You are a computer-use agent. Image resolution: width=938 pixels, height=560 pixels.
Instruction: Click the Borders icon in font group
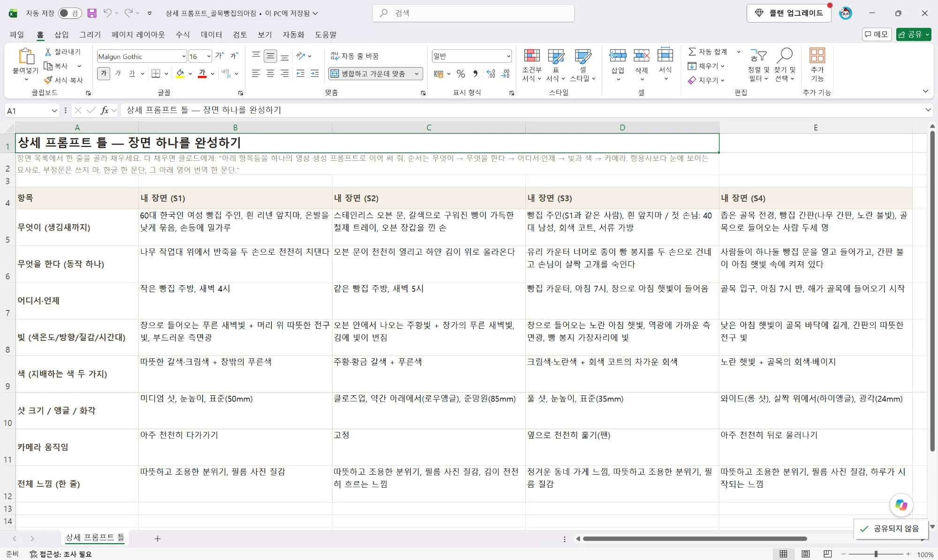click(156, 74)
